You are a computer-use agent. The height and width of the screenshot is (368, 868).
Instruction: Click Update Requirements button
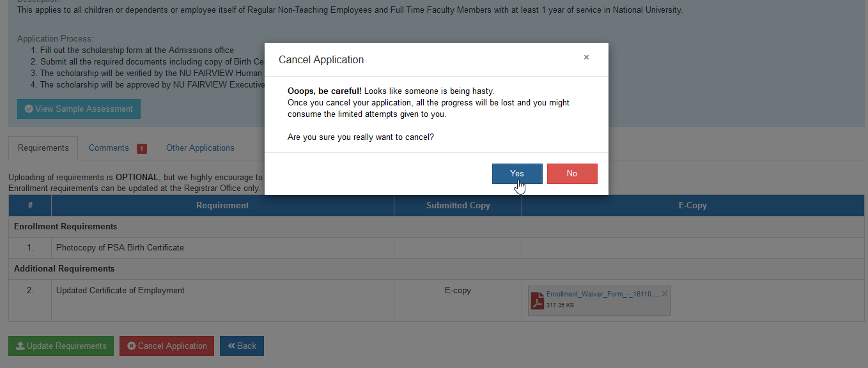click(61, 346)
